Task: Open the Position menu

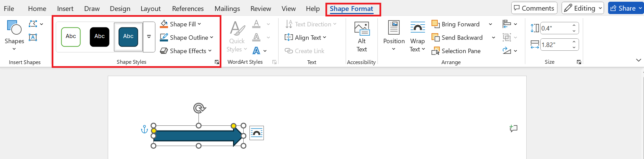Action: (x=394, y=36)
